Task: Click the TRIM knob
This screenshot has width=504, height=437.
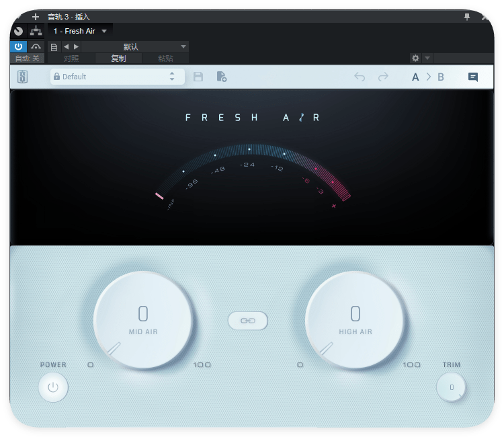Action: coord(451,387)
